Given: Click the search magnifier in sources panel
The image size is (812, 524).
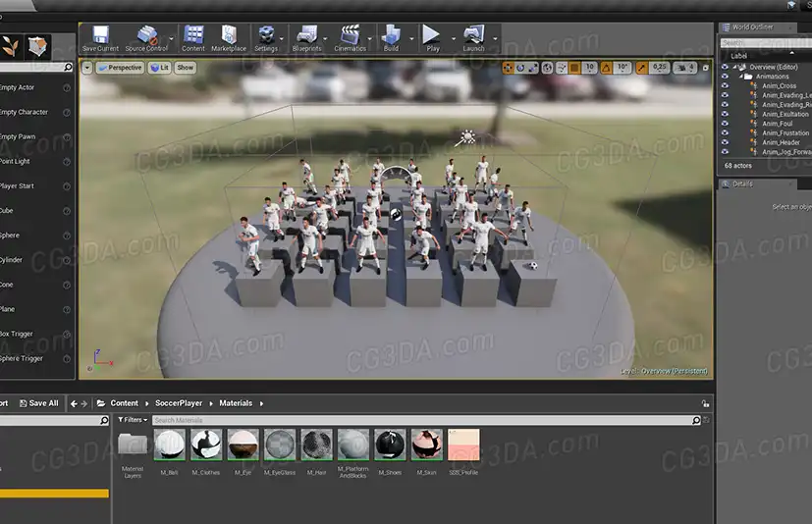Looking at the screenshot, I should tap(104, 420).
